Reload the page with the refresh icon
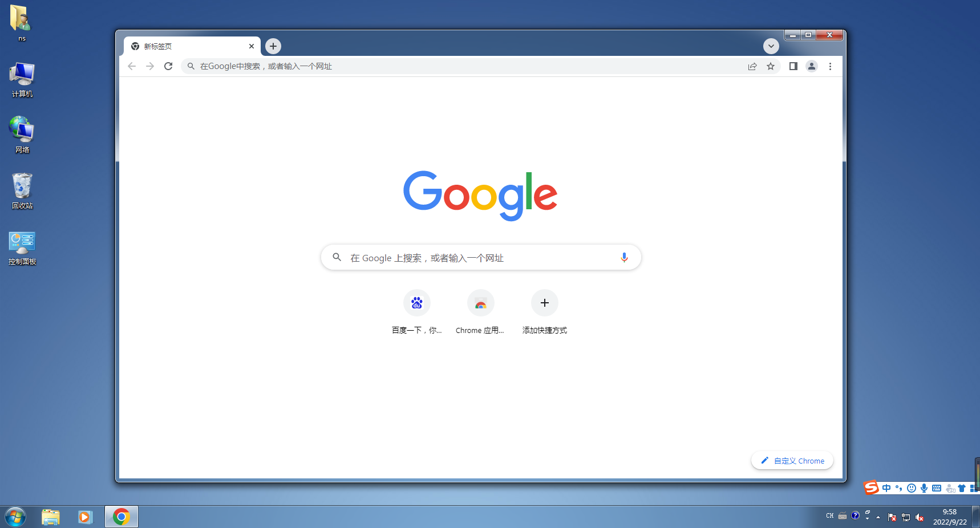The width and height of the screenshot is (980, 528). (168, 66)
